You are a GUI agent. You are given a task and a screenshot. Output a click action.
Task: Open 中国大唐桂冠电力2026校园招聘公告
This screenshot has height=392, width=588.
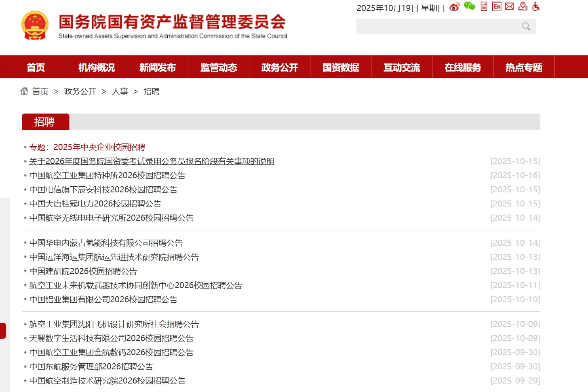click(x=95, y=204)
